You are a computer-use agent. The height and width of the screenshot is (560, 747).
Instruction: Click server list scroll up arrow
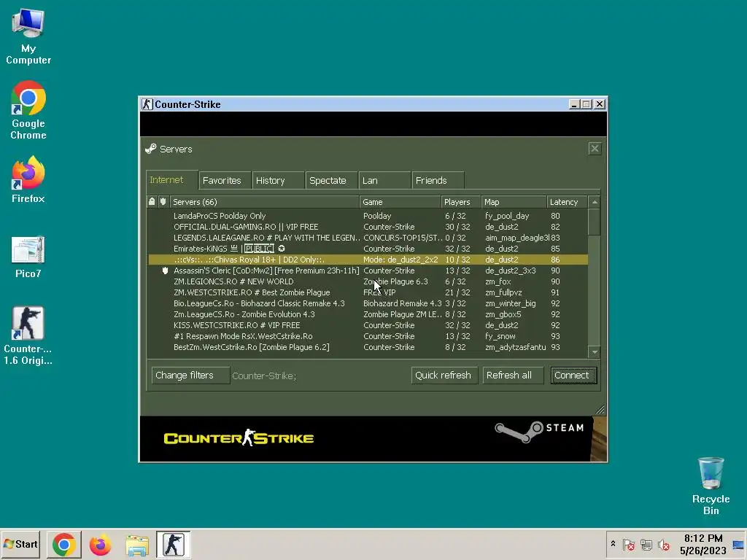tap(595, 202)
